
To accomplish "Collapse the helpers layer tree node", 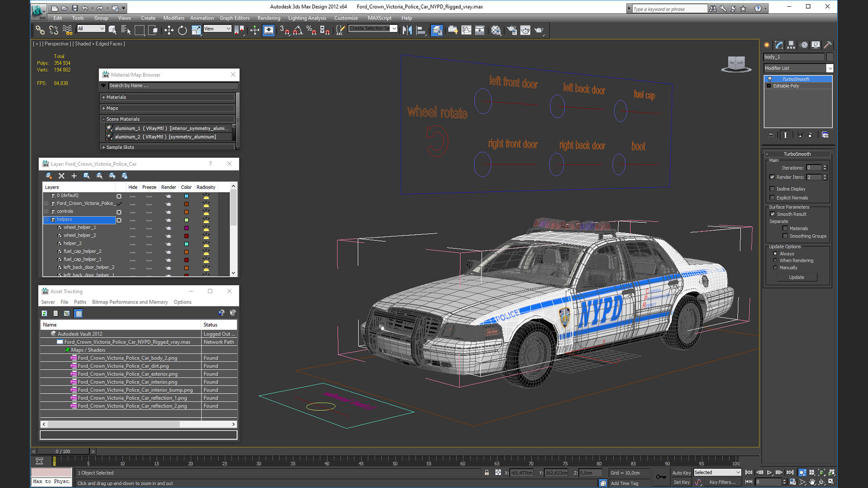I will [x=46, y=220].
